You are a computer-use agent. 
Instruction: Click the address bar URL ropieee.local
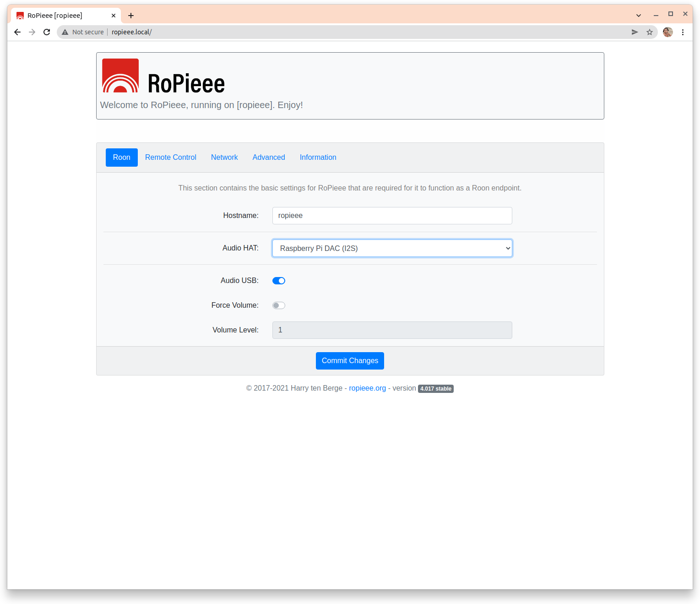pos(131,32)
